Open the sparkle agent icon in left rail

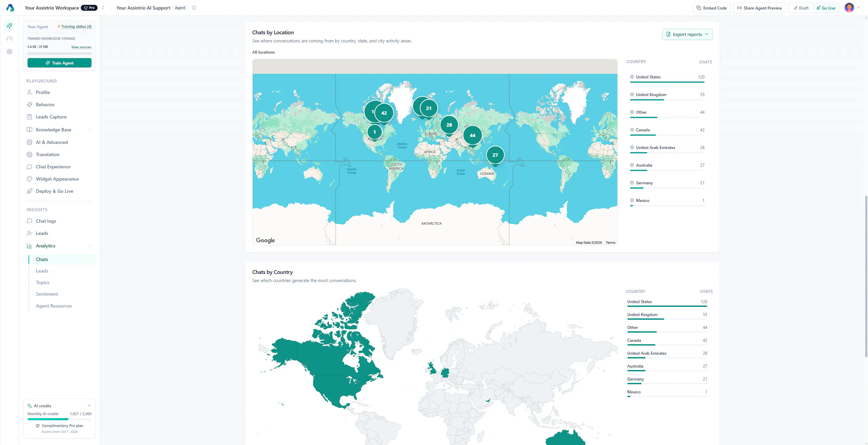pyautogui.click(x=9, y=26)
